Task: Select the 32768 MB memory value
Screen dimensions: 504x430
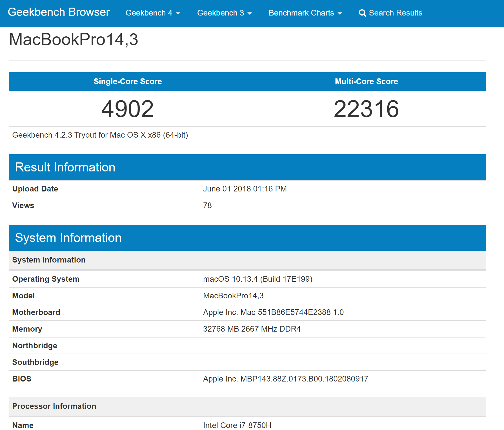Action: point(252,329)
